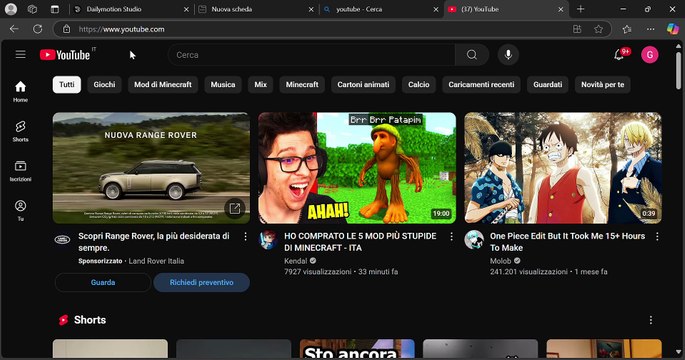The image size is (685, 360).
Task: Play the Brr Brr Patapim Minecraft thumbnail
Action: click(357, 168)
